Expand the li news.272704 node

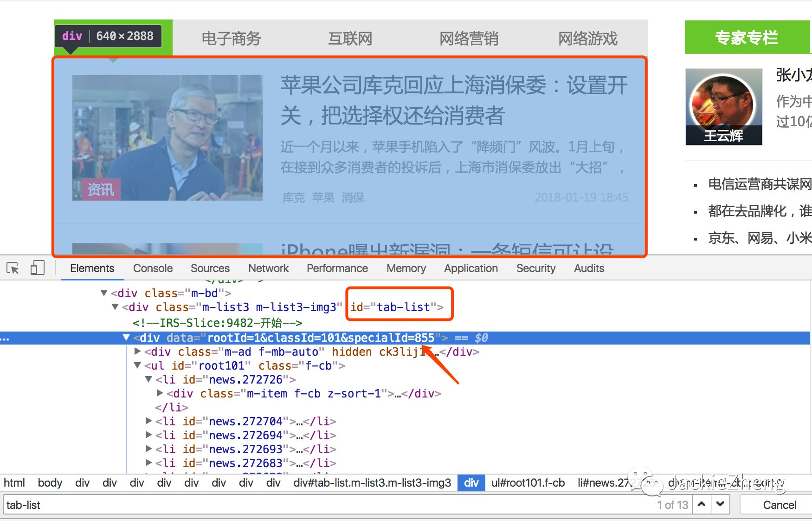[x=148, y=421]
